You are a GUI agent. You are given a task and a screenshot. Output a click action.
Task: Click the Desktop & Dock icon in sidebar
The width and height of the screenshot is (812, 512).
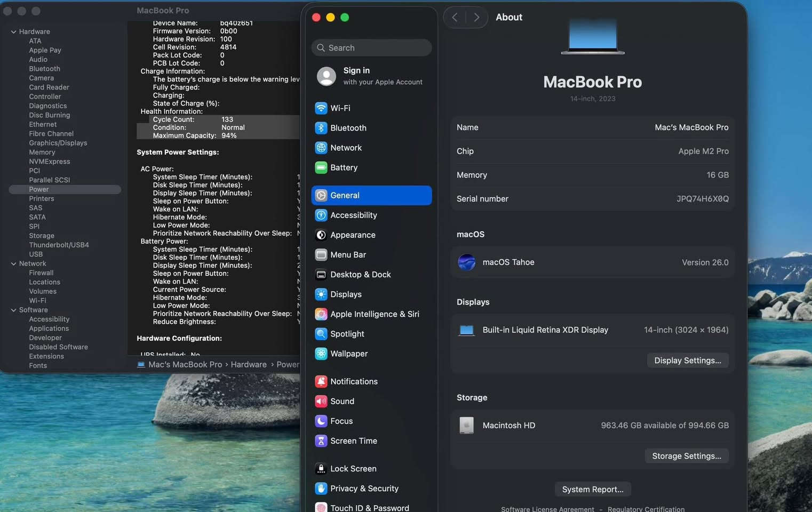[x=321, y=275]
